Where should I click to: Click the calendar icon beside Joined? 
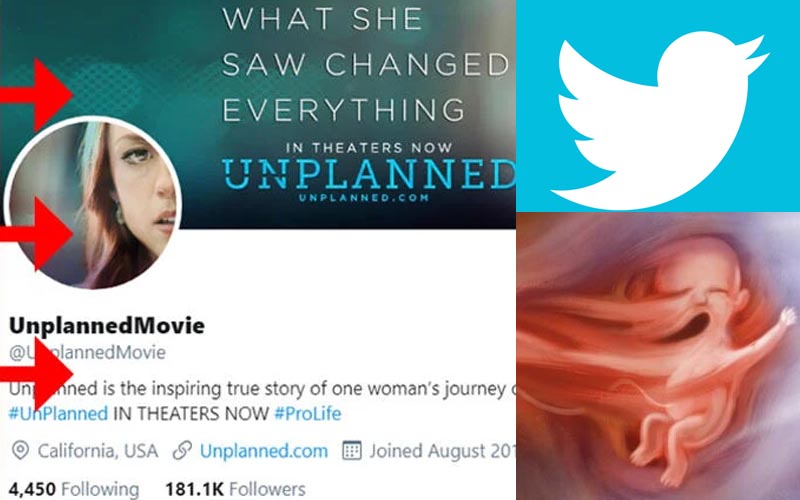pos(352,451)
